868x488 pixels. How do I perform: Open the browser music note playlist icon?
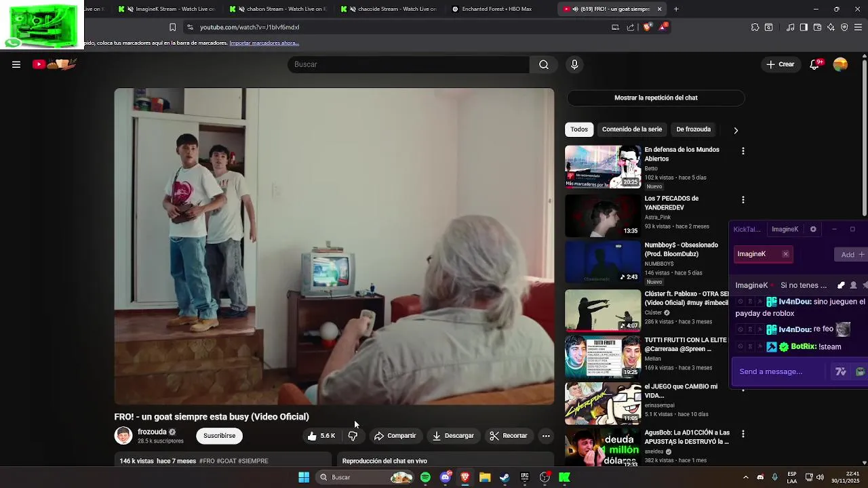790,27
